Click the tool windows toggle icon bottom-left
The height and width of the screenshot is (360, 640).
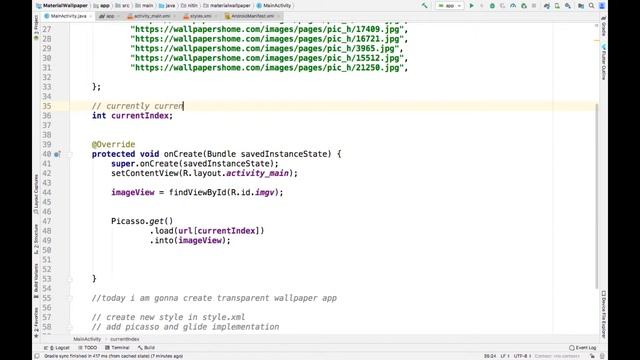[37, 356]
